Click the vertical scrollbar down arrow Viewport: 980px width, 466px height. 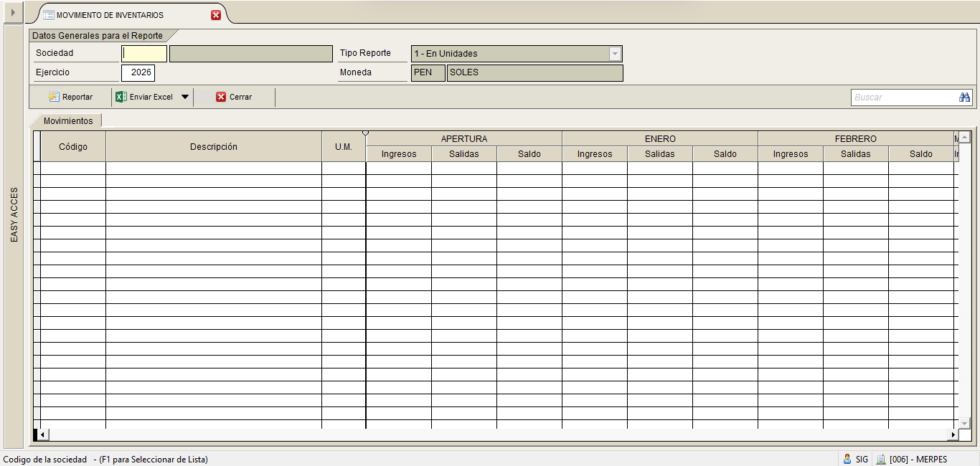[x=964, y=424]
